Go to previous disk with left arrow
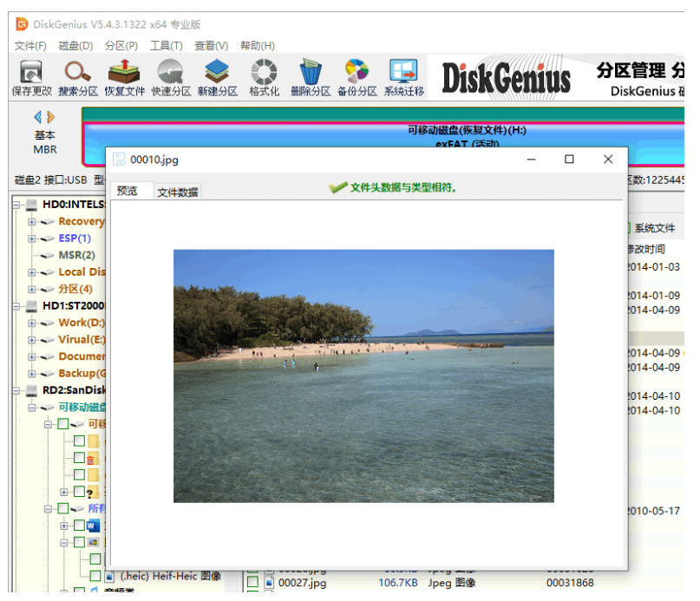The width and height of the screenshot is (700, 601). pos(37,116)
